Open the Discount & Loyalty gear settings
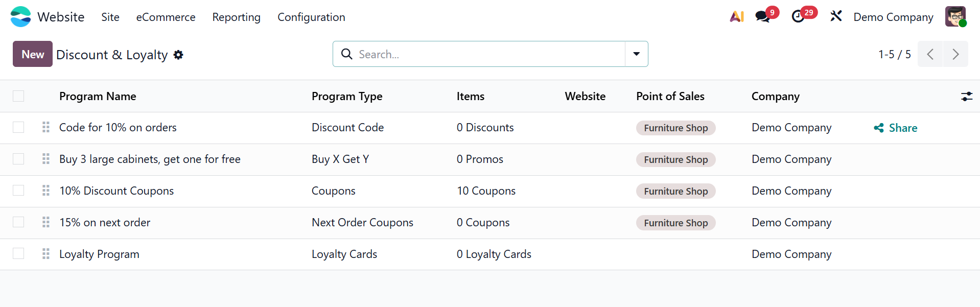980x307 pixels. 178,55
